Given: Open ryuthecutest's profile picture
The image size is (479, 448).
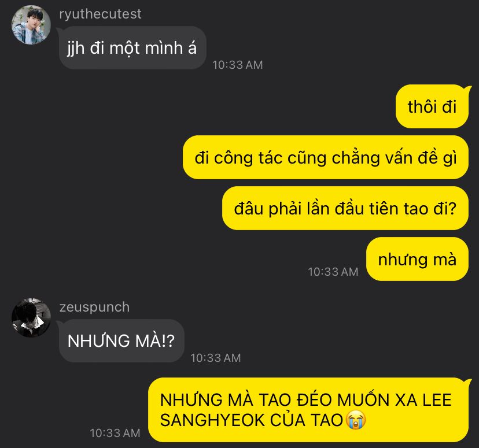Looking at the screenshot, I should tap(31, 25).
